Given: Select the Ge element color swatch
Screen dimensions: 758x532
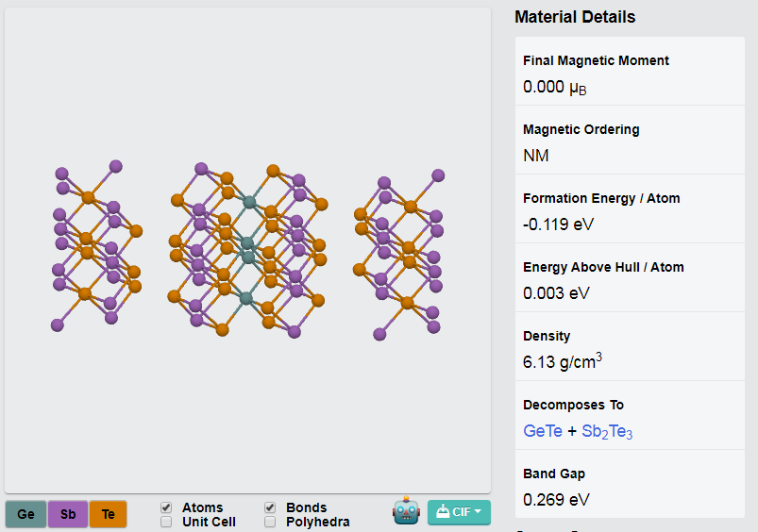Looking at the screenshot, I should pyautogui.click(x=26, y=514).
